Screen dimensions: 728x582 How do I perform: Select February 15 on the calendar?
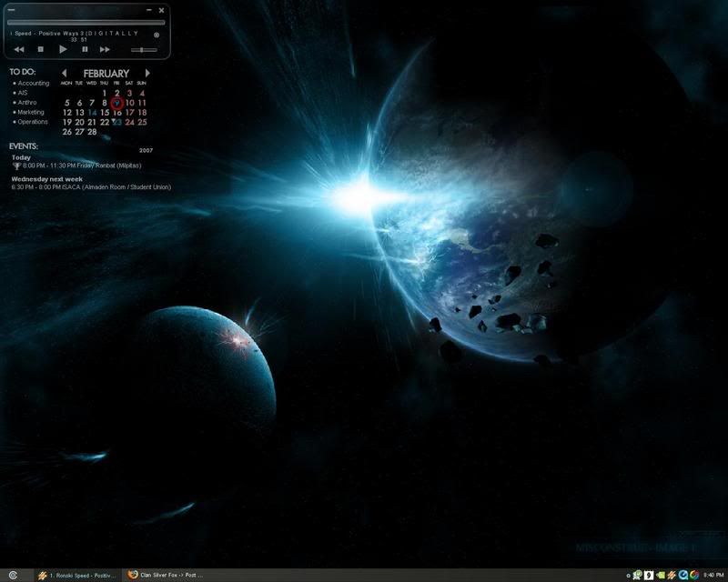(105, 113)
